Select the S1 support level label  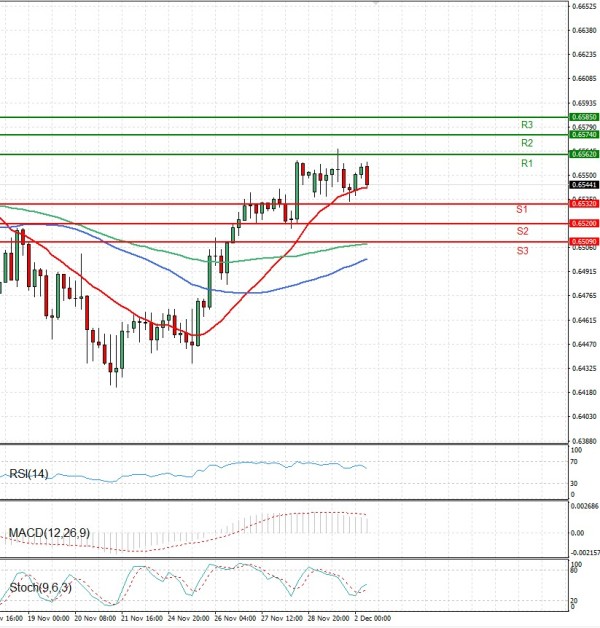click(x=522, y=210)
